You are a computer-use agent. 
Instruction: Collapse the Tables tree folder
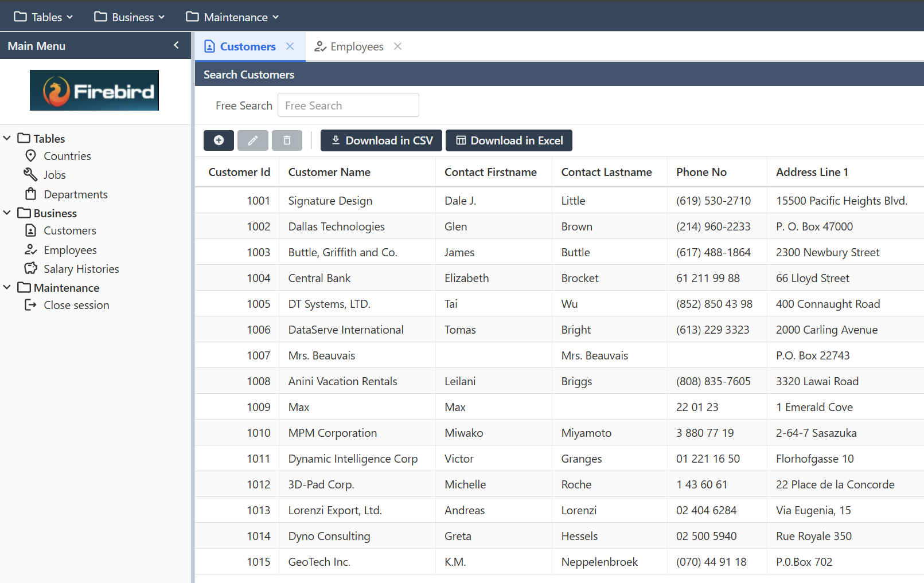7,138
